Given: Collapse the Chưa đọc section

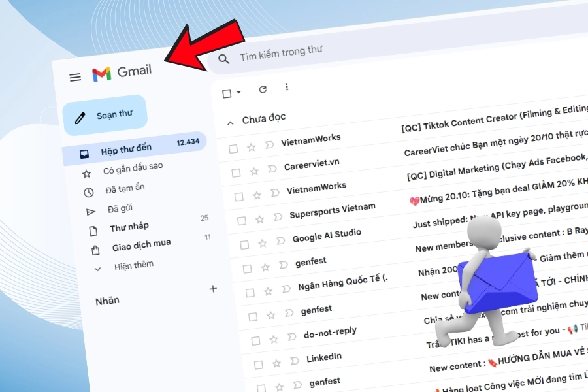Looking at the screenshot, I should click(229, 122).
